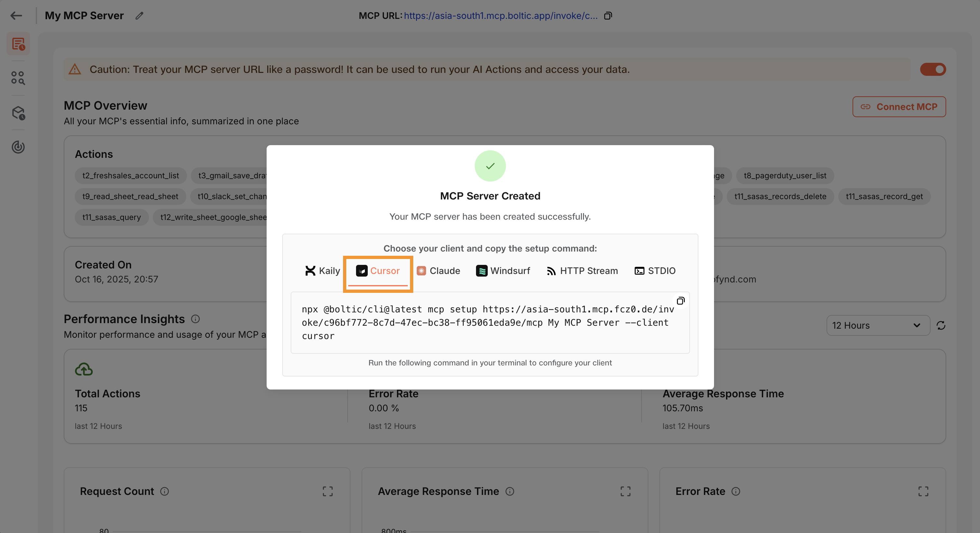Copy the MCP URL with the copy icon

(x=608, y=16)
